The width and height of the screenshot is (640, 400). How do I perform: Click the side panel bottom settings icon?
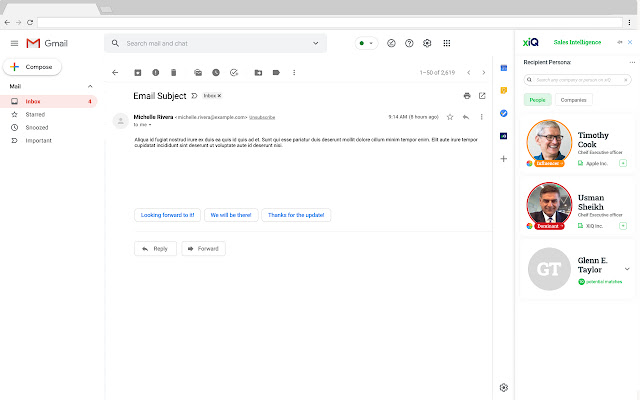504,387
